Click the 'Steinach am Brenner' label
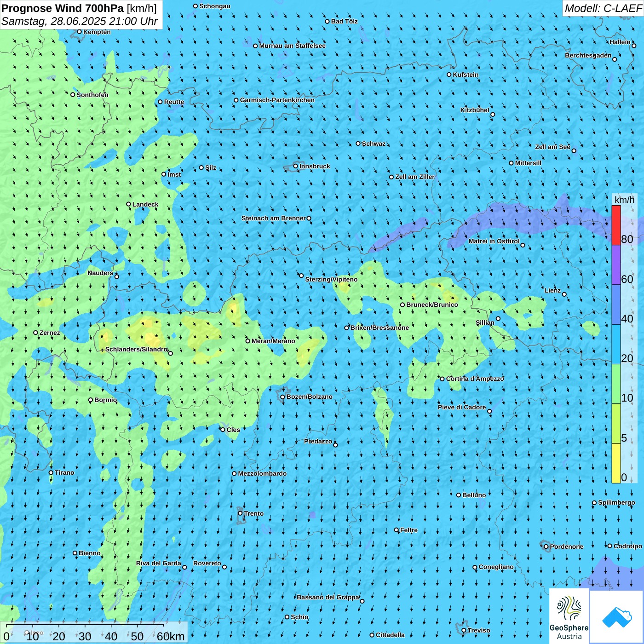Image resolution: width=644 pixels, height=644 pixels. coord(274,218)
